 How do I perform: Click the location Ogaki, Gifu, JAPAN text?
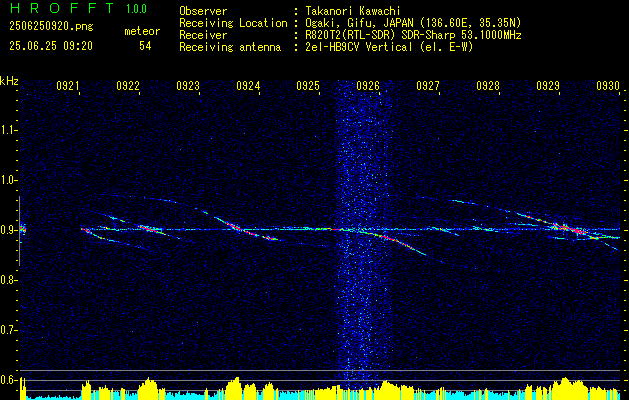pyautogui.click(x=413, y=23)
